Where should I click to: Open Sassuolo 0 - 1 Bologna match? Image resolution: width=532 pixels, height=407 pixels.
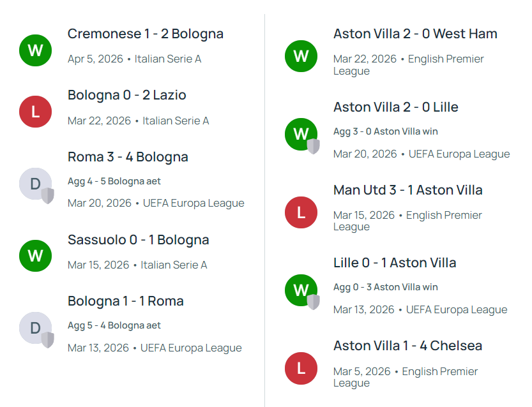[139, 240]
